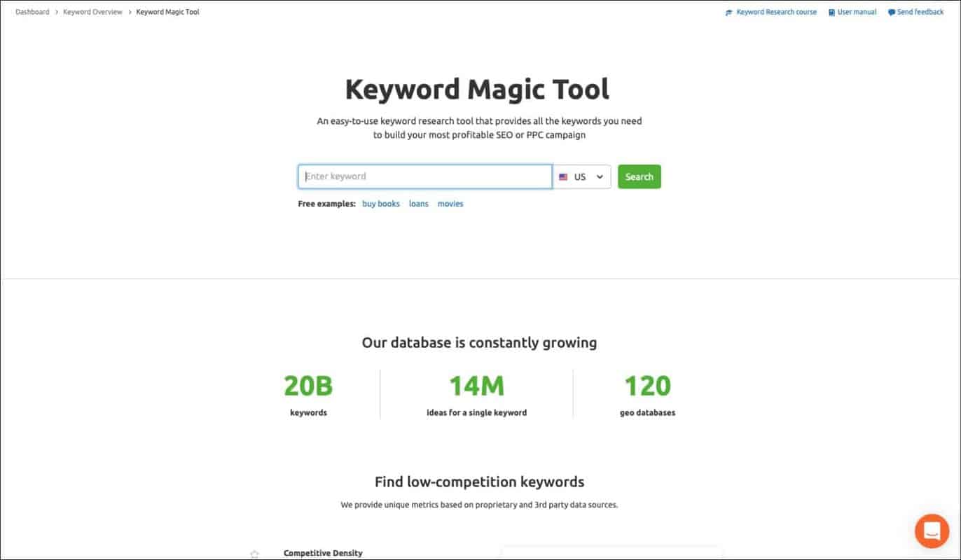Viewport: 961px width, 560px height.
Task: Click the Competitive Density label
Action: click(323, 553)
